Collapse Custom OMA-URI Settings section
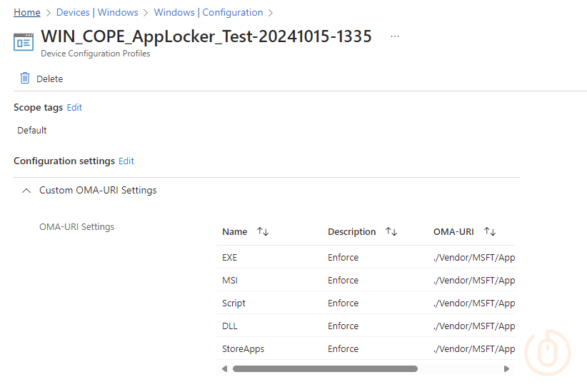Viewport: 587px width, 392px height. (26, 191)
